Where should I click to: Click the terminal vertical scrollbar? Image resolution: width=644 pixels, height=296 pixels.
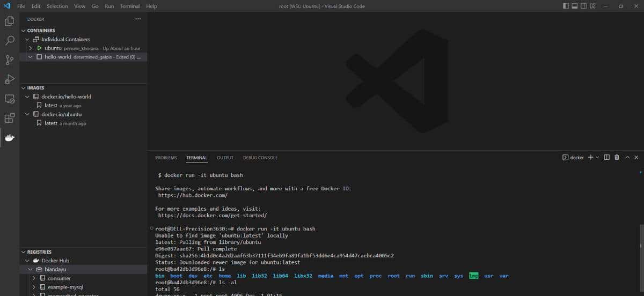(641, 257)
